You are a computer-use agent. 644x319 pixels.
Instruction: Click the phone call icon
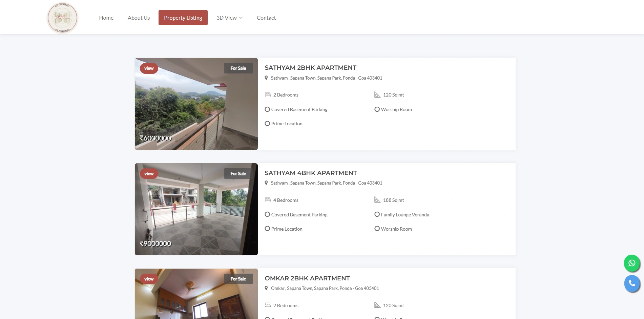click(x=631, y=283)
